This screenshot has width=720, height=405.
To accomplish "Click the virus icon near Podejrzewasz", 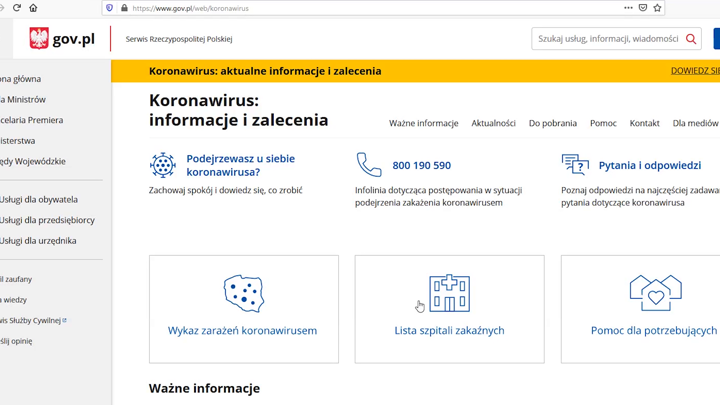I will click(x=163, y=165).
